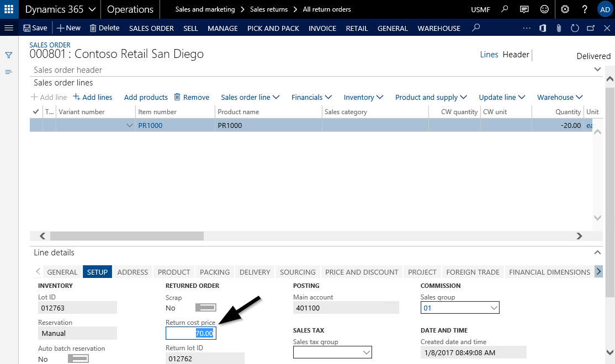615x364 pixels.
Task: Click the refresh page icon
Action: (575, 28)
